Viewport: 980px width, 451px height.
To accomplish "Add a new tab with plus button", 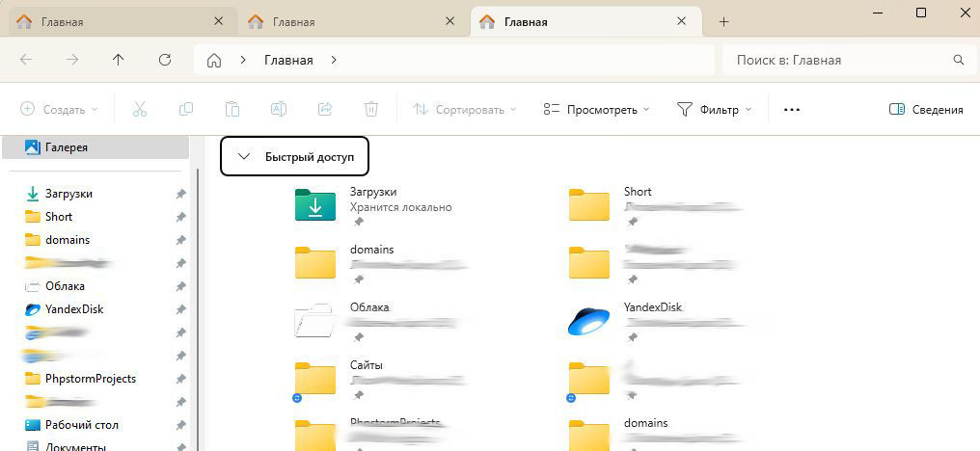I will click(723, 22).
